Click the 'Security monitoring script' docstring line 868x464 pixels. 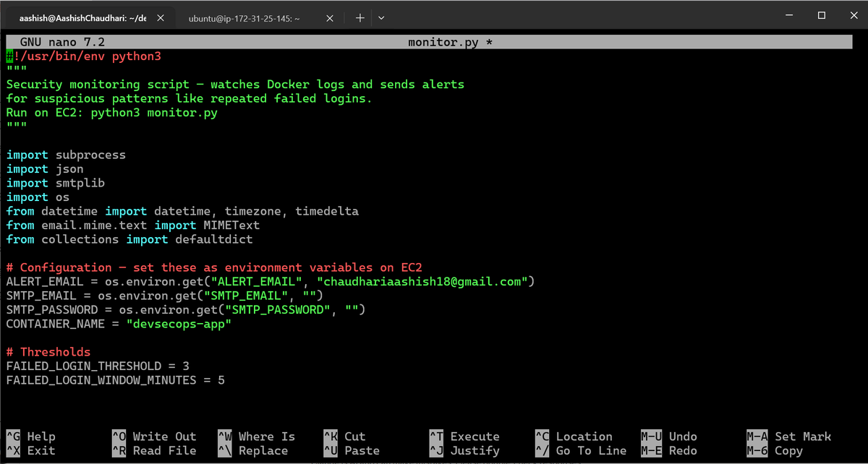click(x=235, y=85)
